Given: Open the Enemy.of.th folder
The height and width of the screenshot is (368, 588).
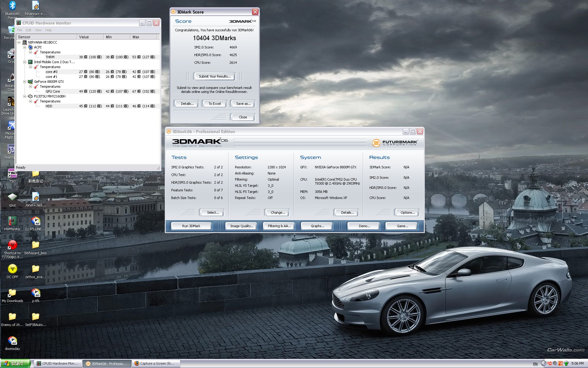Looking at the screenshot, I should click(12, 319).
